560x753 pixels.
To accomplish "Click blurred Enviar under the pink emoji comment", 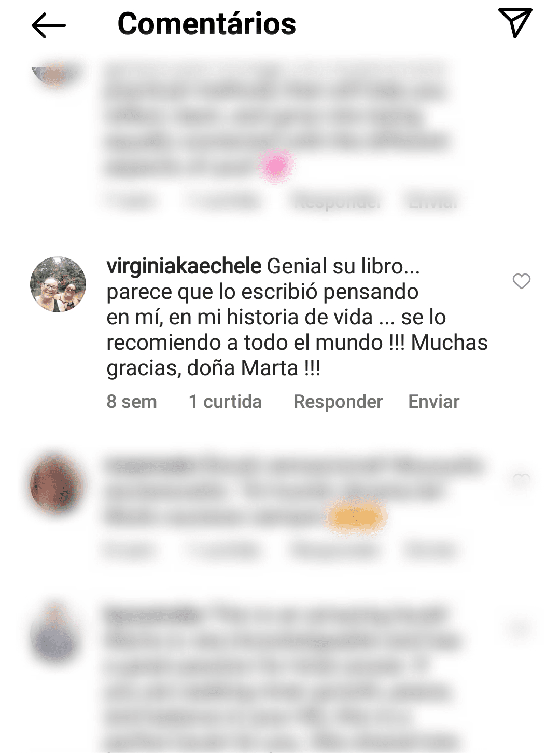I will pos(433,201).
